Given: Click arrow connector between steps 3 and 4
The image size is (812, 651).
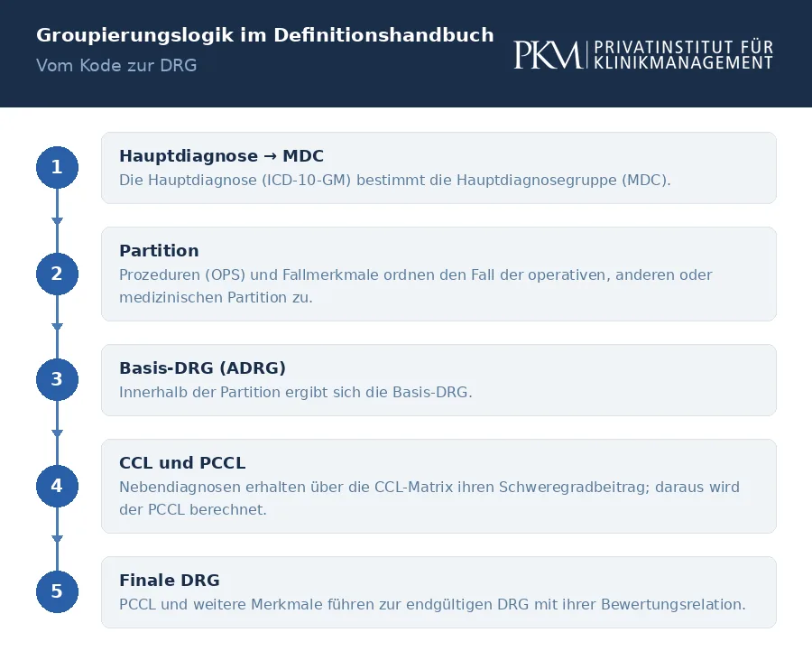Looking at the screenshot, I should pos(57,433).
